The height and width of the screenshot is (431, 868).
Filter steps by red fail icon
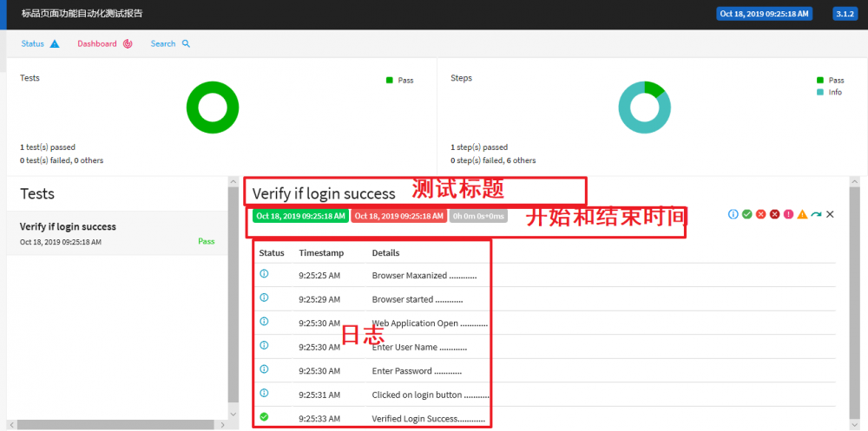tap(760, 214)
